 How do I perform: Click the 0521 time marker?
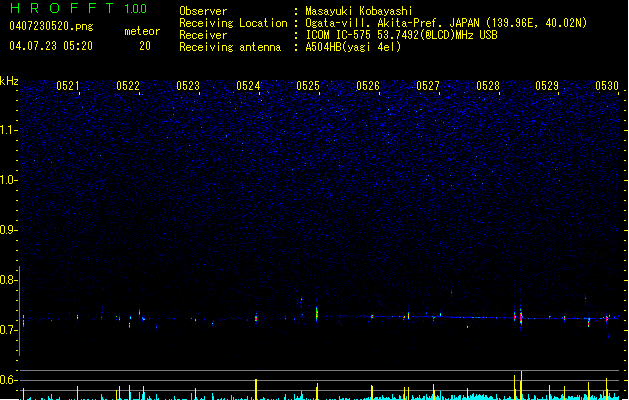click(67, 85)
